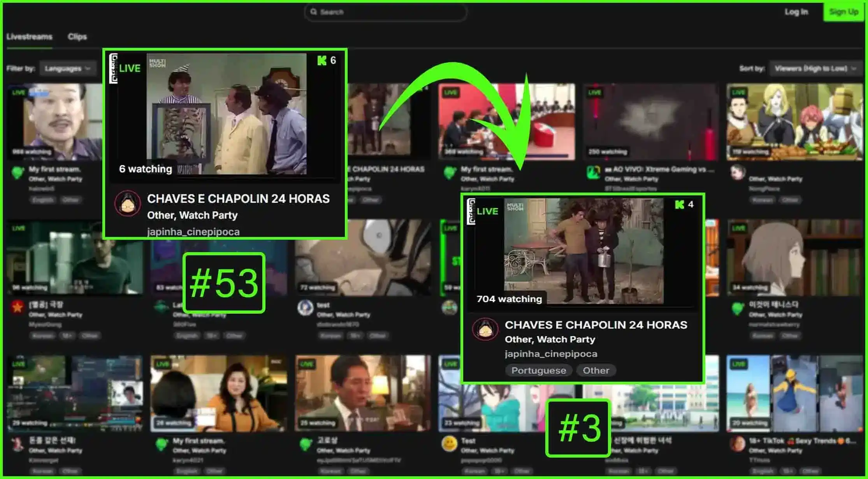
Task: Open japinha_cinepipoca channel link under 704-watching stream
Action: click(x=551, y=354)
